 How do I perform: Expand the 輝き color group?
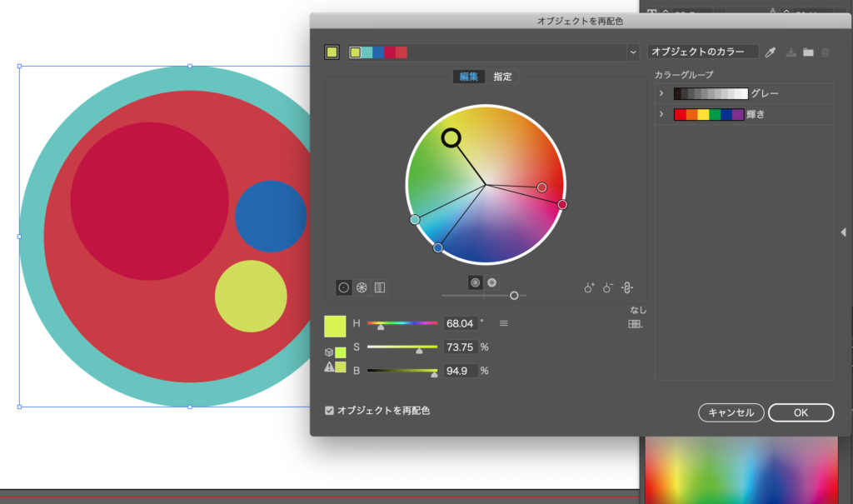pyautogui.click(x=661, y=114)
